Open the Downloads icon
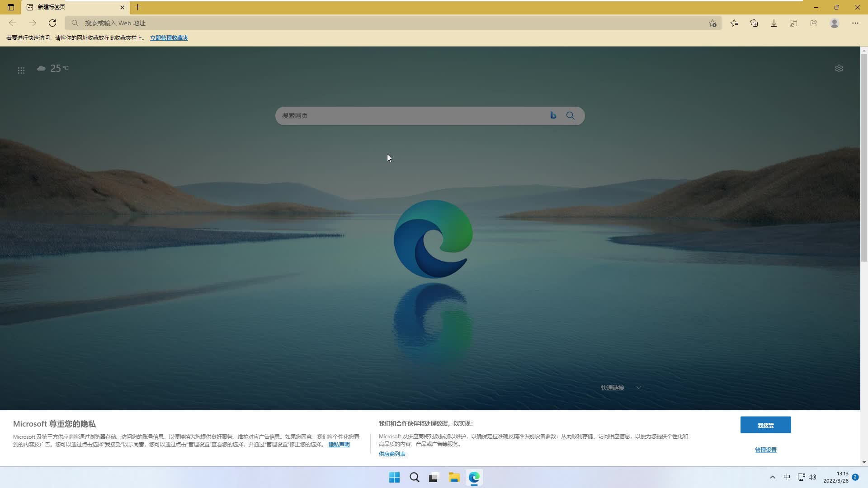The image size is (868, 488). click(774, 23)
